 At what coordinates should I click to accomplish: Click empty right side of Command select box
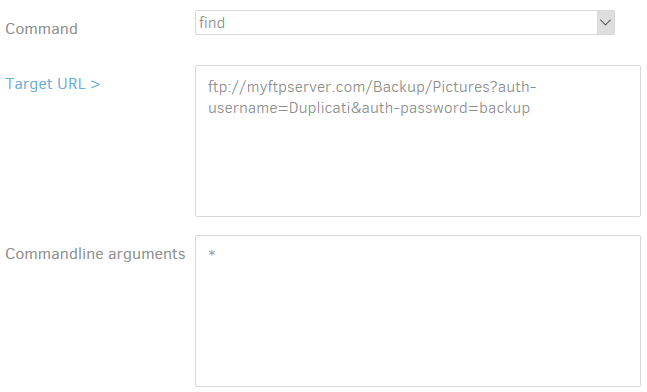click(413, 23)
